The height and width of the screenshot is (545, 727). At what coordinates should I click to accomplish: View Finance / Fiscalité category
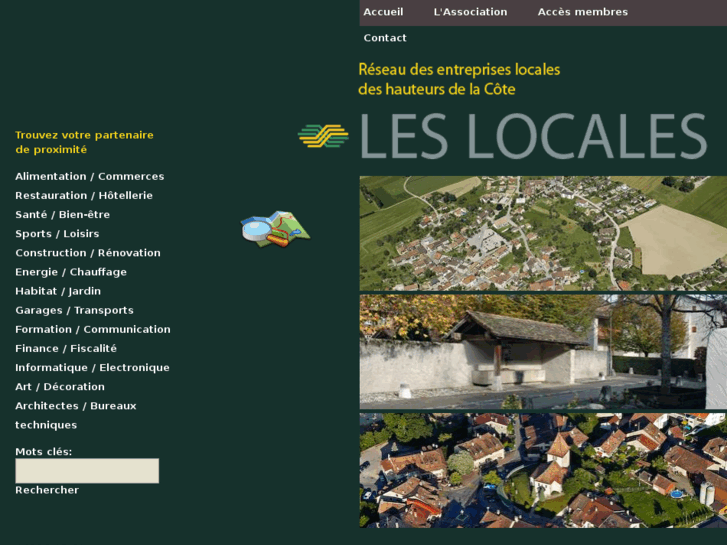(x=66, y=348)
